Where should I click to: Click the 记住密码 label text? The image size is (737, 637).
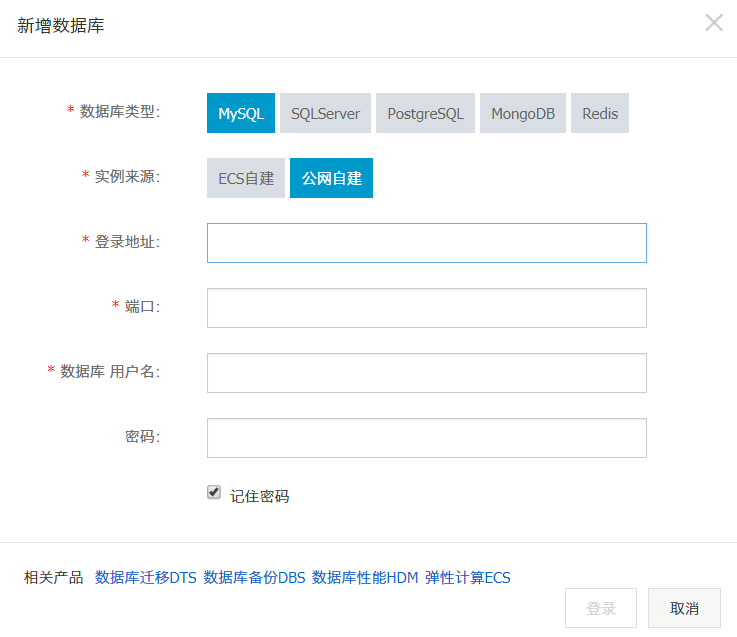[x=259, y=496]
